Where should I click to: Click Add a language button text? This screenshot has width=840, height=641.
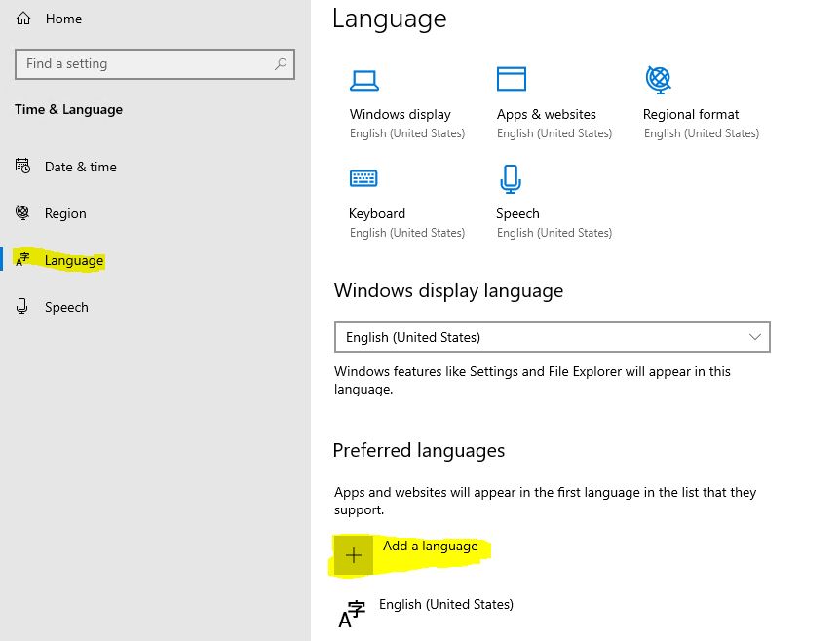(430, 547)
